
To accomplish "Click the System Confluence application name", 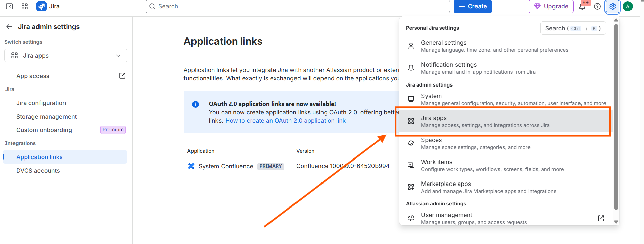I will click(226, 166).
